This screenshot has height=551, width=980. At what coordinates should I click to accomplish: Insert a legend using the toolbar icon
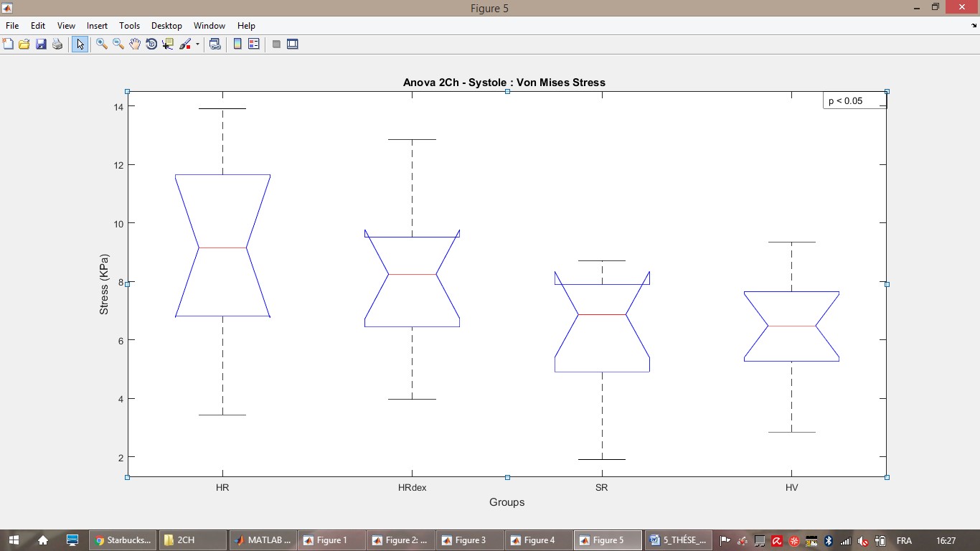click(253, 44)
